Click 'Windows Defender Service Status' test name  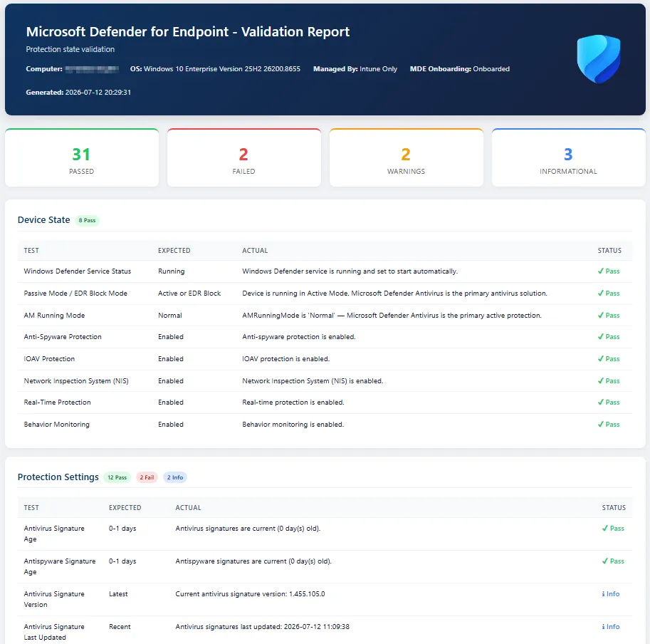pyautogui.click(x=77, y=271)
